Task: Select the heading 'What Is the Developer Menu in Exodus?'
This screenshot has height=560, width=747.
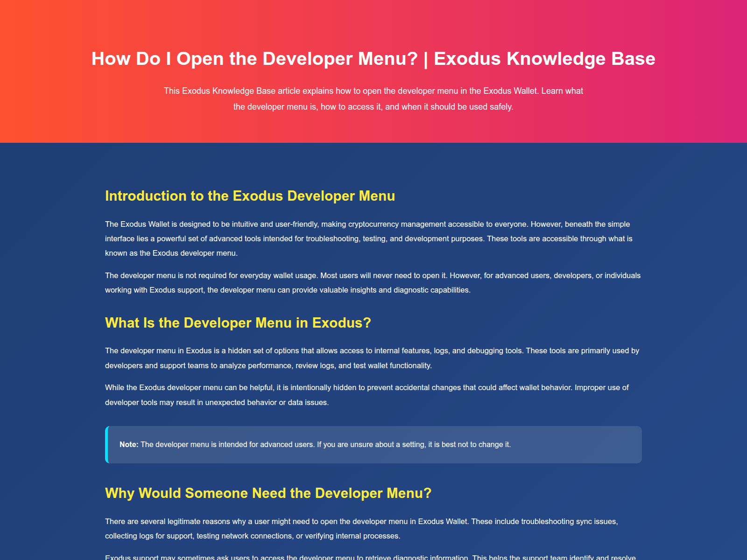Action: [x=238, y=323]
